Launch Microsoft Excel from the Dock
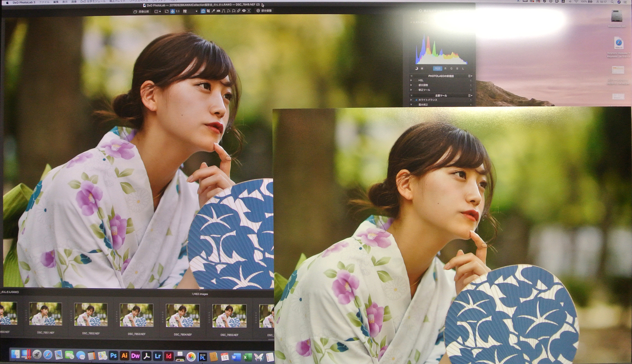This screenshot has height=364, width=632. pos(247,357)
